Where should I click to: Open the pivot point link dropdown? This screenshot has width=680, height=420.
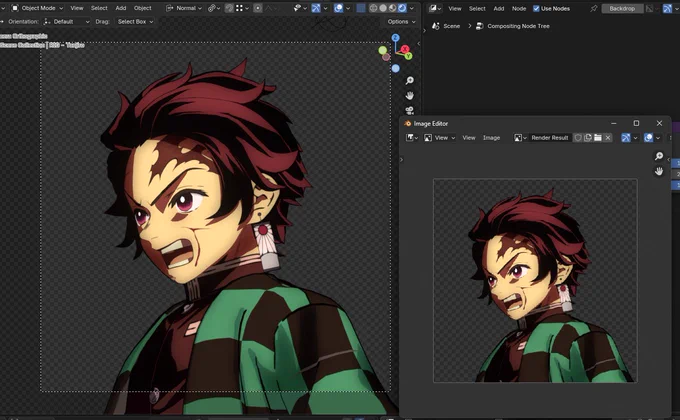[x=214, y=8]
